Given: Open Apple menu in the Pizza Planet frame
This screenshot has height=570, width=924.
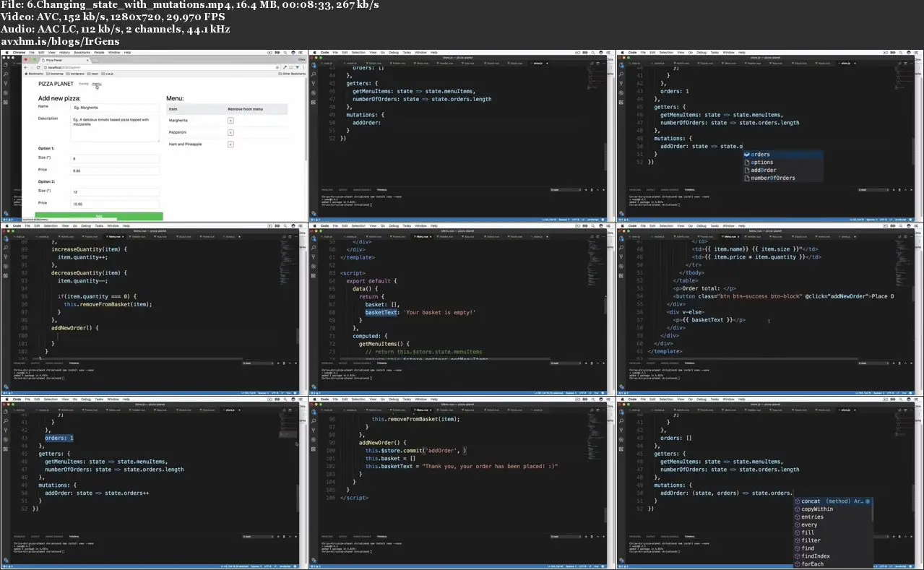Looking at the screenshot, I should point(6,53).
